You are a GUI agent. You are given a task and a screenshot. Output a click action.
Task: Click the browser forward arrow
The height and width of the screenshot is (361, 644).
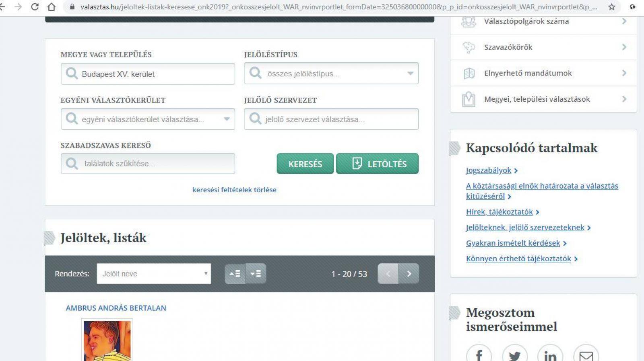[x=18, y=7]
